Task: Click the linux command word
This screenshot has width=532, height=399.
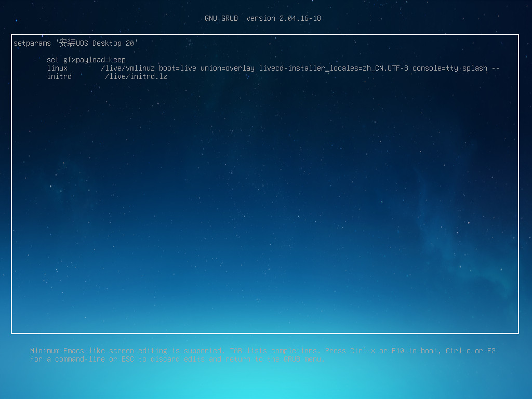Action: [x=57, y=68]
